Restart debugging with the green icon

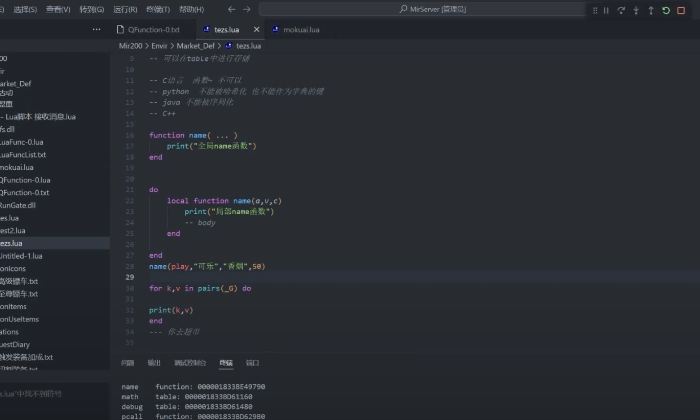666,10
